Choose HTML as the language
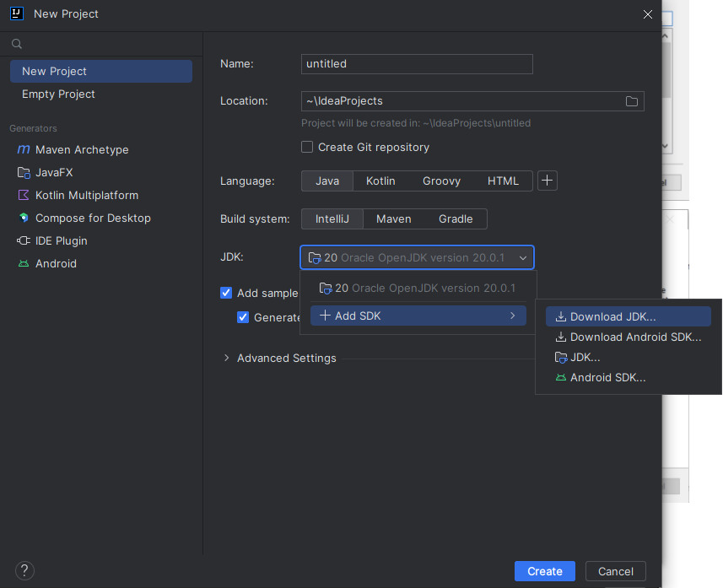Image resolution: width=723 pixels, height=588 pixels. pyautogui.click(x=503, y=181)
